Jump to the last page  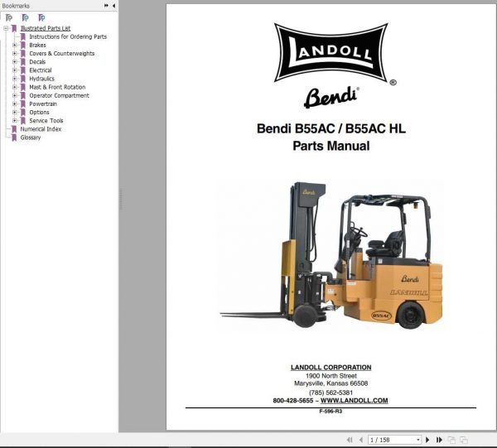point(439,440)
